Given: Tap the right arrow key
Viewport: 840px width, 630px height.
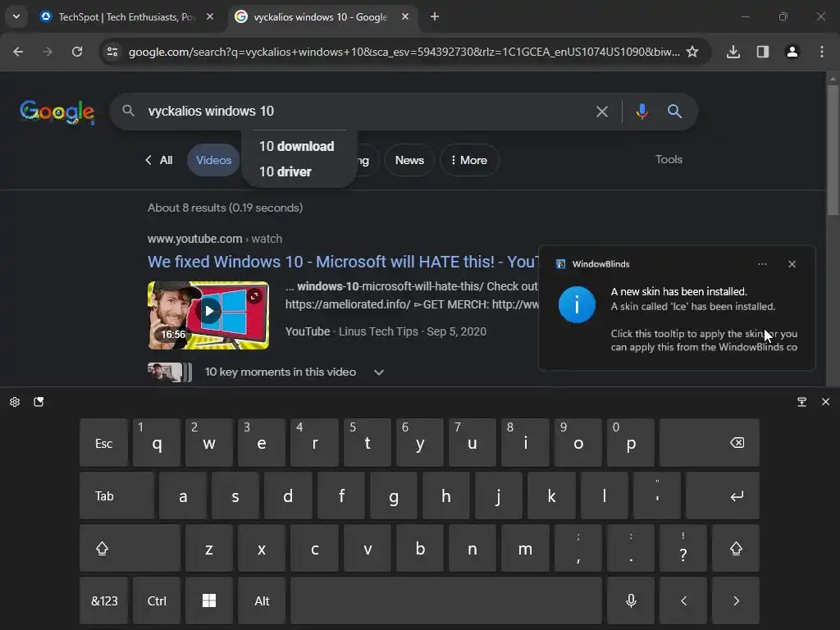Looking at the screenshot, I should coord(736,600).
